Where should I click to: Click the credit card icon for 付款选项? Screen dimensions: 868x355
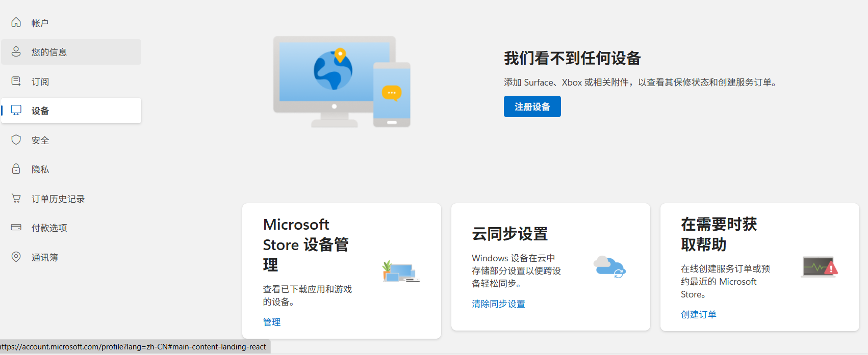(x=16, y=227)
